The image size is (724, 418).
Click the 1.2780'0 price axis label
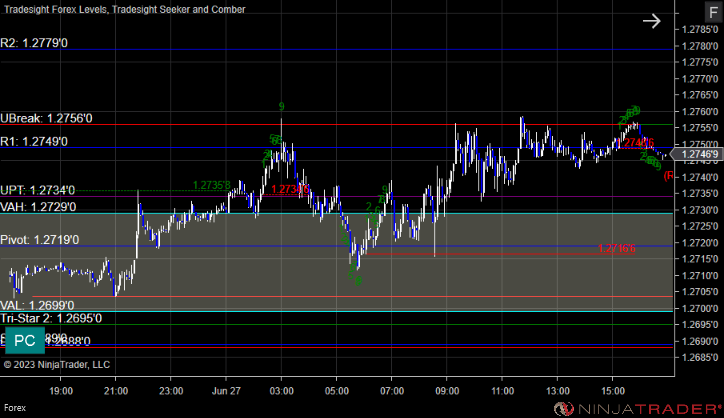tap(700, 46)
